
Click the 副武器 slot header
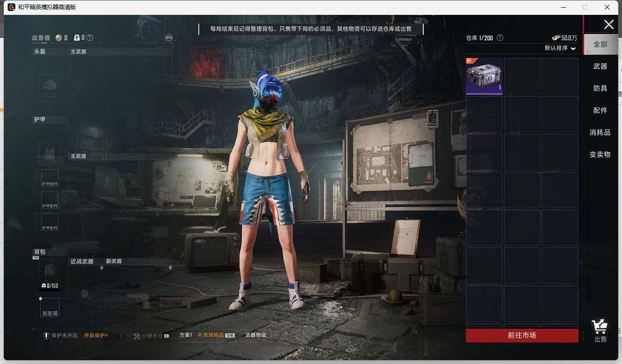point(114,261)
